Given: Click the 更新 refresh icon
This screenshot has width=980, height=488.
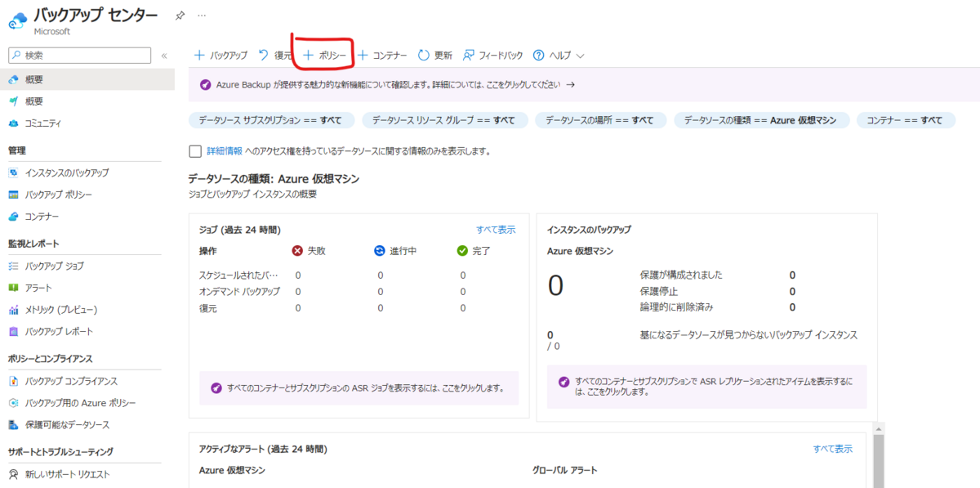Looking at the screenshot, I should (424, 56).
